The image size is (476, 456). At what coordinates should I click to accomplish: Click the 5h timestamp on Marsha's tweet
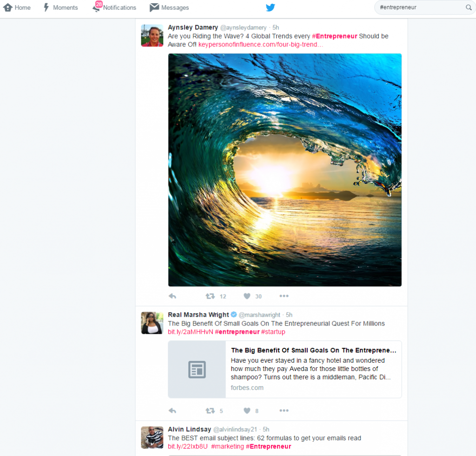(x=289, y=315)
